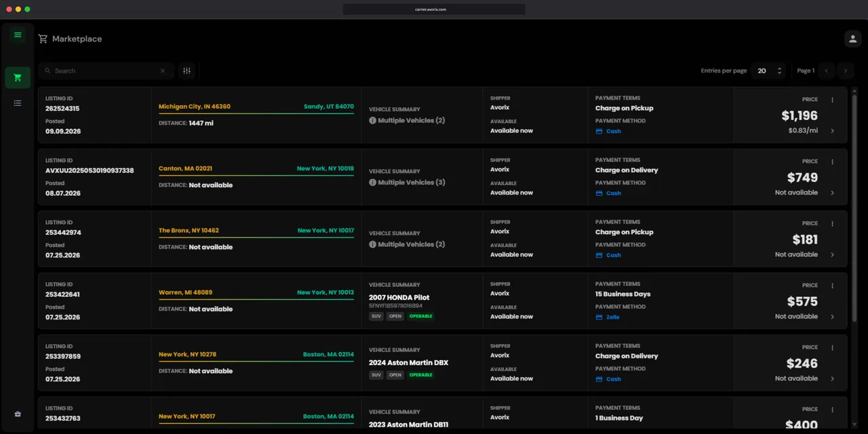Open the three-dot menu for listing AVXUU20250530190937338
Viewport: 868px width, 434px height.
coord(832,162)
